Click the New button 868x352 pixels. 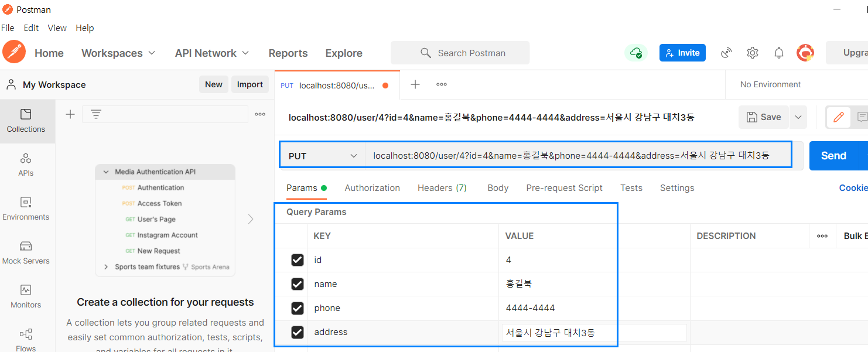coord(214,84)
